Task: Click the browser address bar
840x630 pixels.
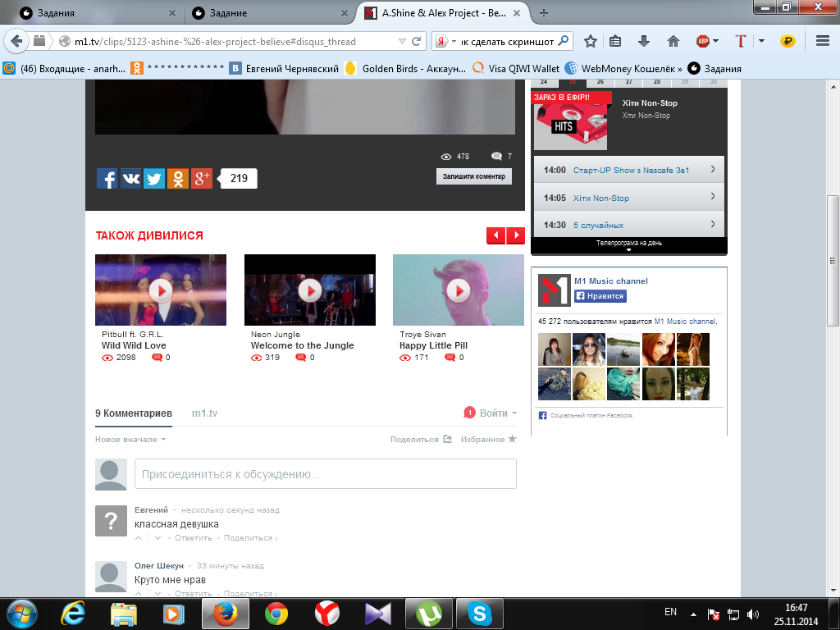Action: (234, 41)
